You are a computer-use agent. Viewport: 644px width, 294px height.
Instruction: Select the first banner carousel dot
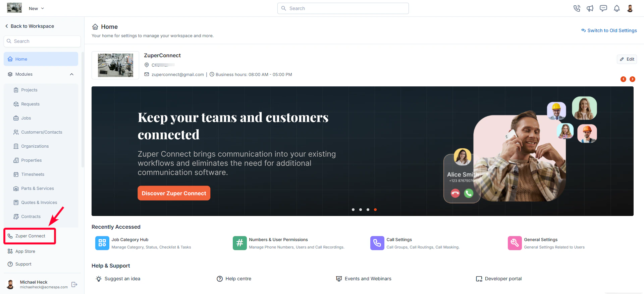(x=353, y=210)
